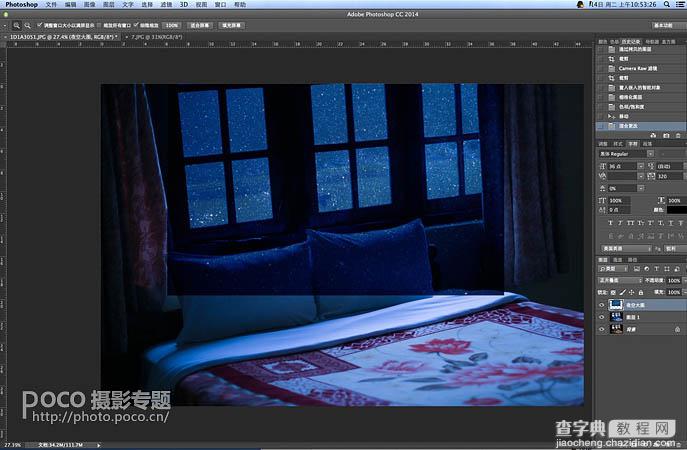The image size is (687, 450).
Task: Open the 3D menu
Action: tap(184, 4)
